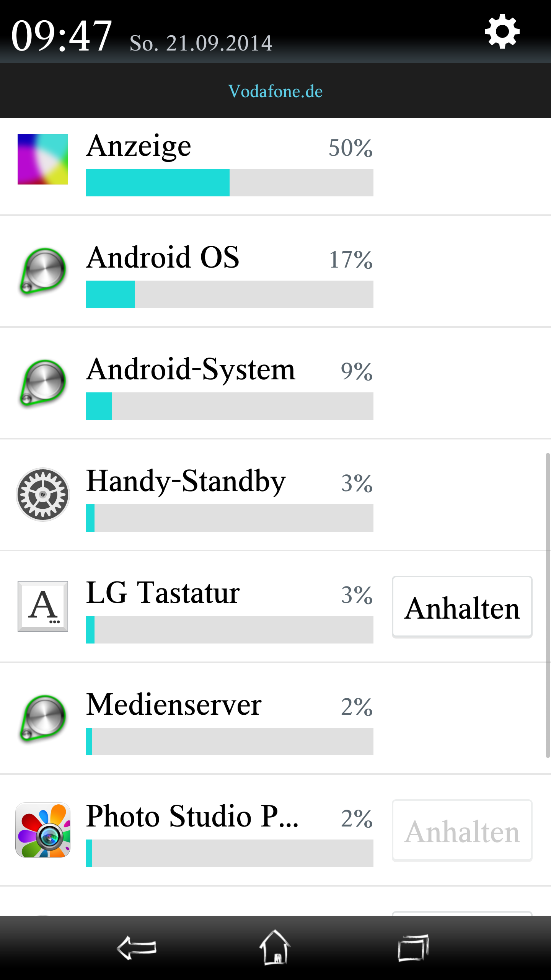
Task: Click the Android OS 17% usage bar
Action: [x=230, y=294]
